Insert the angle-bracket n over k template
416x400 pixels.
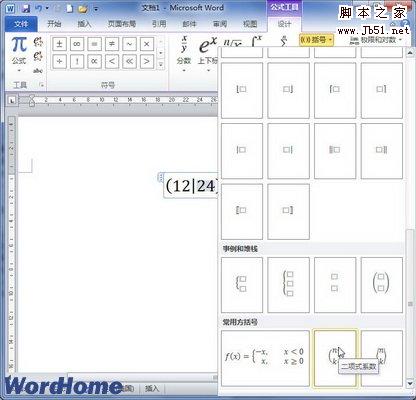pyautogui.click(x=382, y=358)
